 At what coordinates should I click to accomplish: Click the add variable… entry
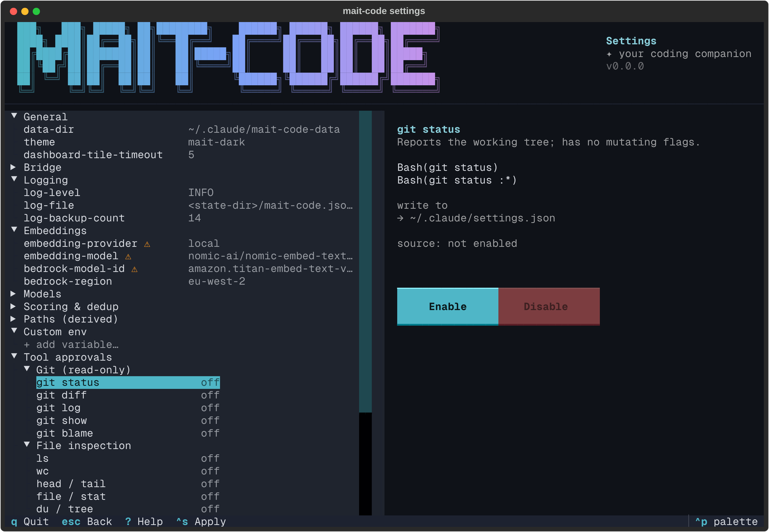point(71,345)
